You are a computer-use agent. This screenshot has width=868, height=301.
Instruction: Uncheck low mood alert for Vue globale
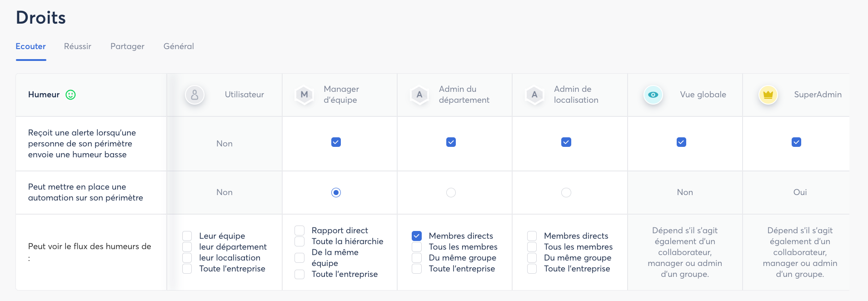point(681,142)
